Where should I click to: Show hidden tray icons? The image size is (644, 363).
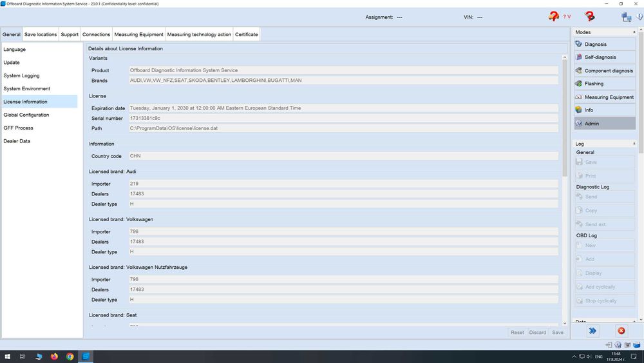point(574,357)
